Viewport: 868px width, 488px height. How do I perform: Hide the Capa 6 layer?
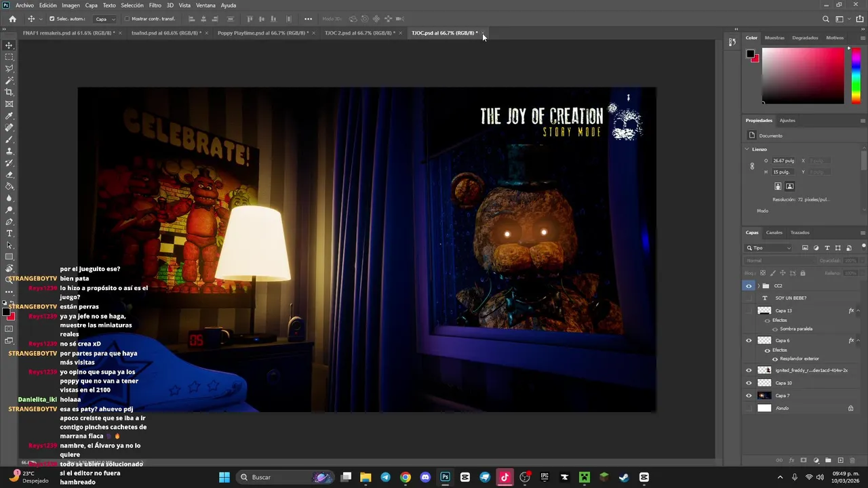749,340
